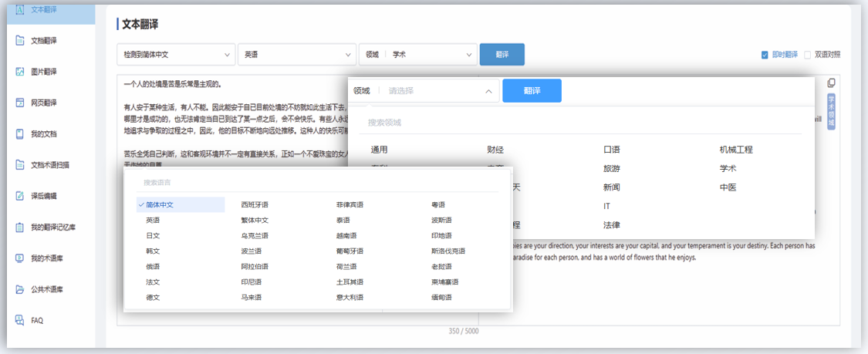The height and width of the screenshot is (354, 868).
Task: Choose the 法律 domain option
Action: pyautogui.click(x=612, y=225)
